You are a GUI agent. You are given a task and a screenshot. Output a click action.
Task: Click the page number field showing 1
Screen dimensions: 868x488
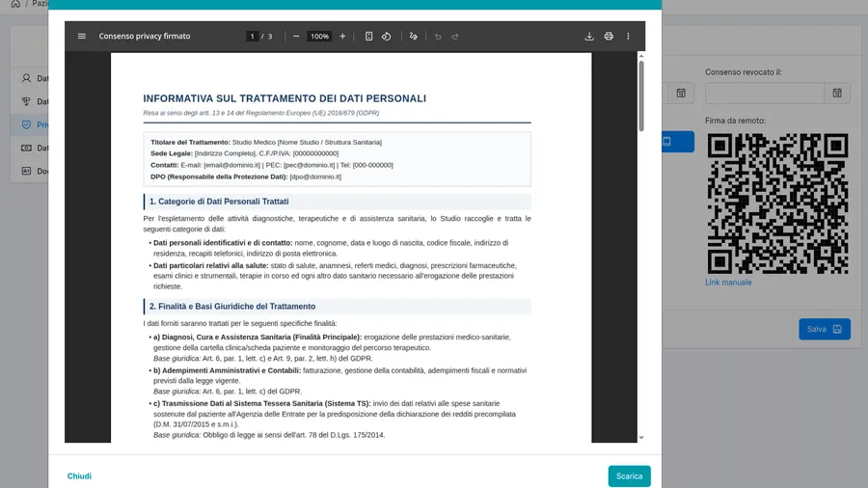point(252,37)
